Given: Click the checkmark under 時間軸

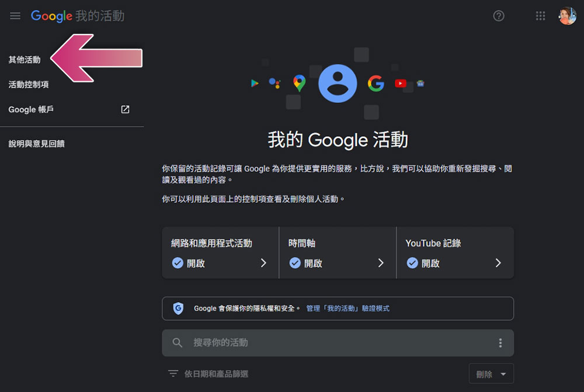Looking at the screenshot, I should coord(295,263).
